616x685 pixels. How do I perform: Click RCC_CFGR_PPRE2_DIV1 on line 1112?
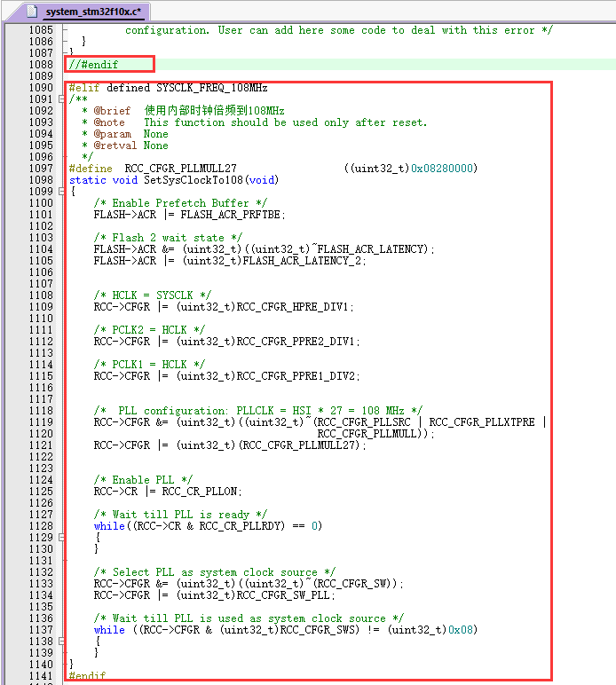coord(296,342)
